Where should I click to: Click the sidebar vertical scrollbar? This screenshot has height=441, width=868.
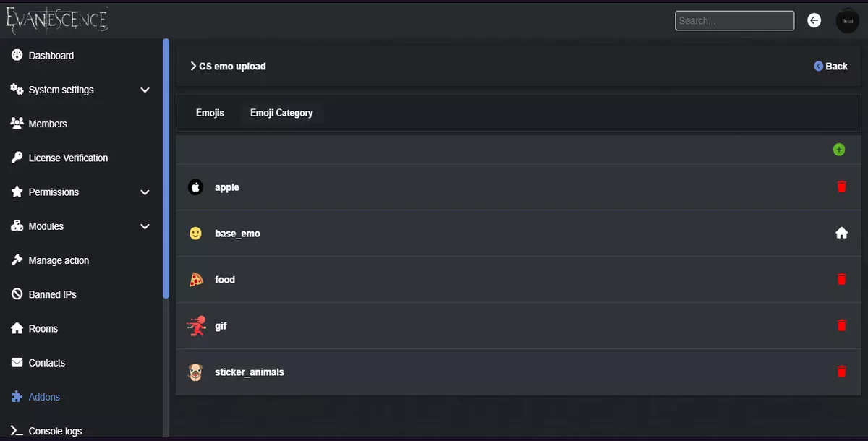pyautogui.click(x=166, y=170)
